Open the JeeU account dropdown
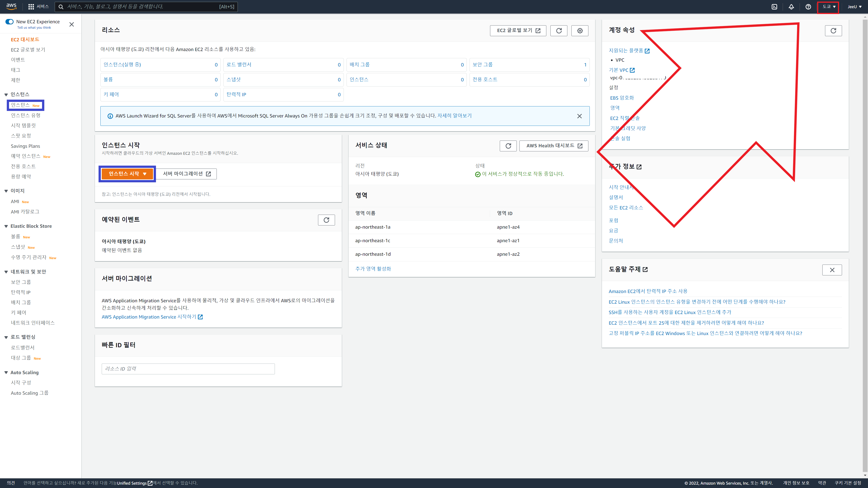The height and width of the screenshot is (488, 868). click(x=854, y=7)
